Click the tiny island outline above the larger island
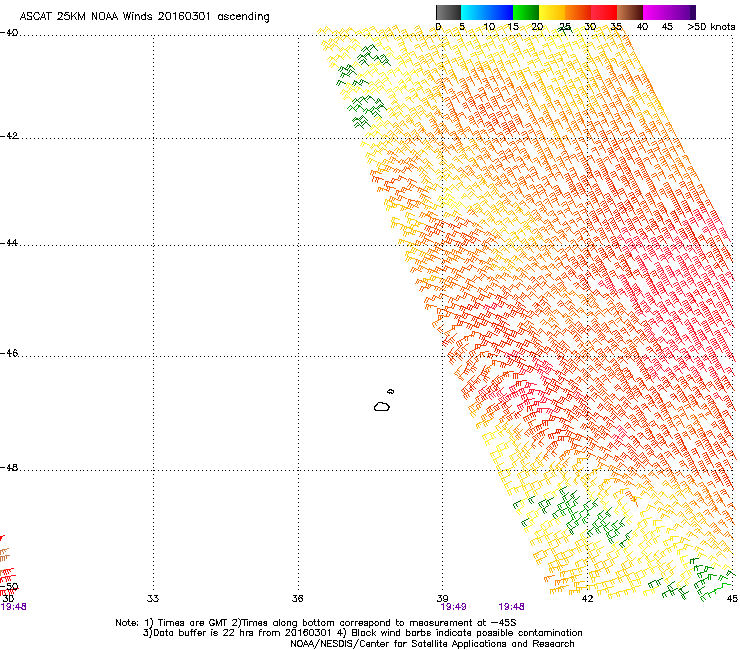This screenshot has width=740, height=650. tap(391, 391)
